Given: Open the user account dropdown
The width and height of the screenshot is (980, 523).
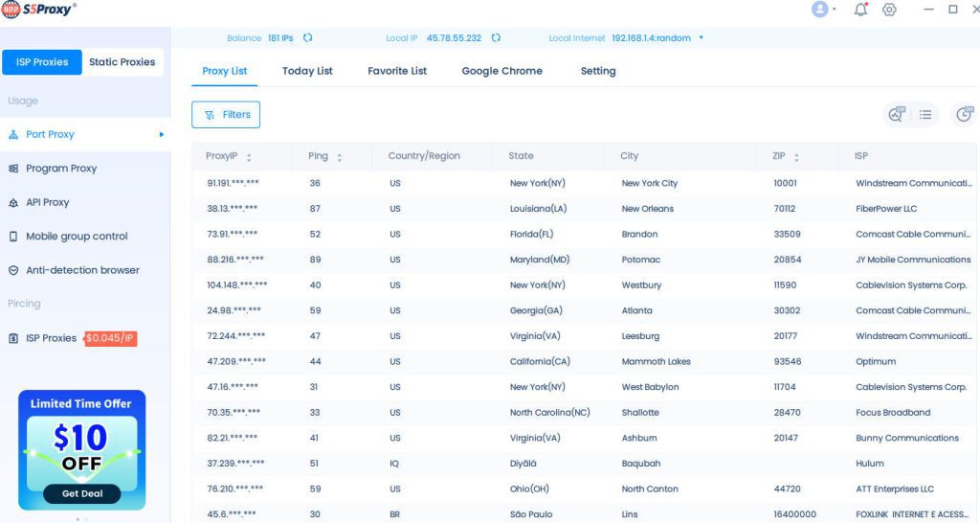Looking at the screenshot, I should click(823, 10).
